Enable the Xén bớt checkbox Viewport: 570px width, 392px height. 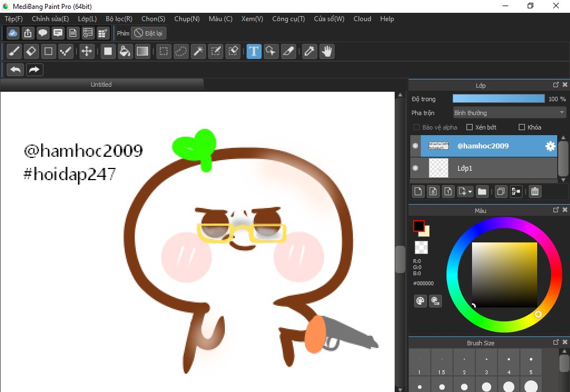tap(469, 127)
